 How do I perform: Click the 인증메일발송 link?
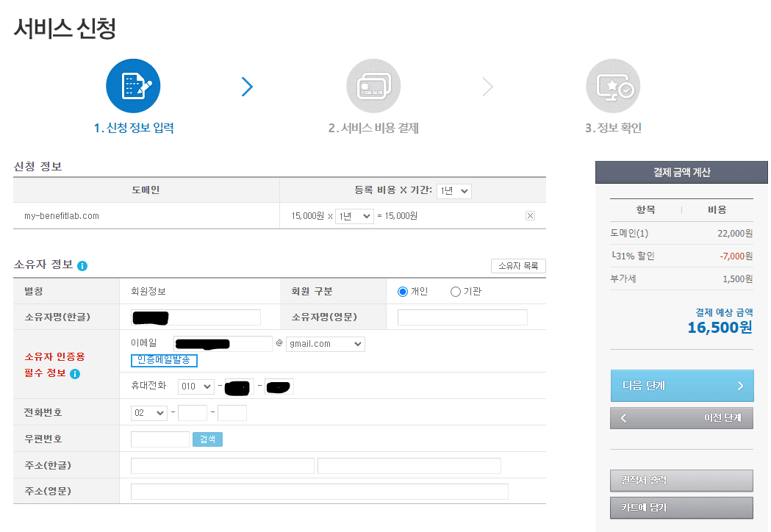click(165, 360)
